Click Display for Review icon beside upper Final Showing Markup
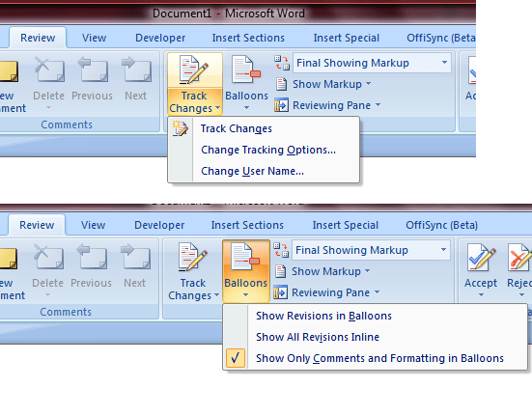The height and width of the screenshot is (416, 532). click(282, 63)
